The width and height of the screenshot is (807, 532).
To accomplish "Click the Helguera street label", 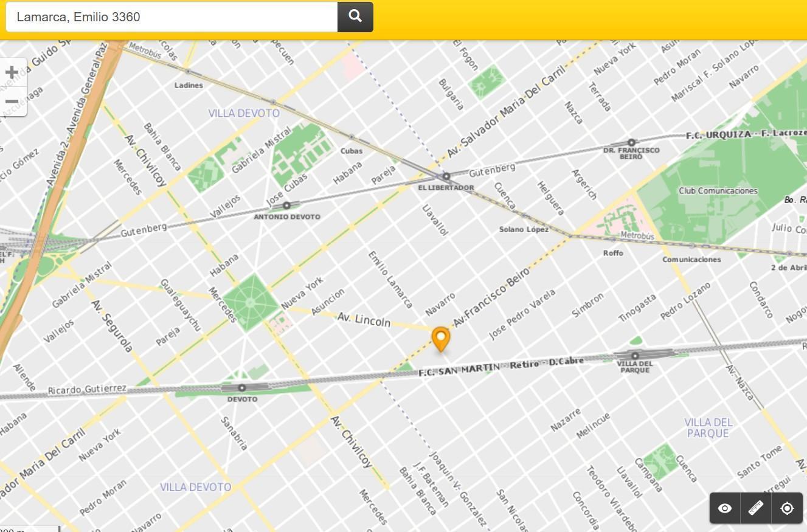I will pyautogui.click(x=552, y=198).
